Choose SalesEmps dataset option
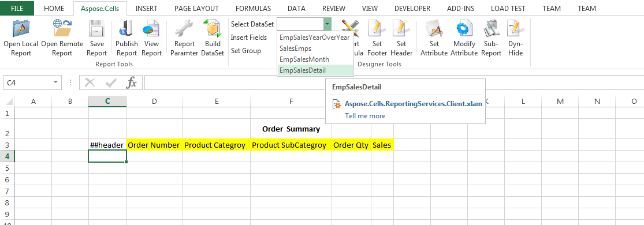The image size is (644, 225). [x=315, y=48]
